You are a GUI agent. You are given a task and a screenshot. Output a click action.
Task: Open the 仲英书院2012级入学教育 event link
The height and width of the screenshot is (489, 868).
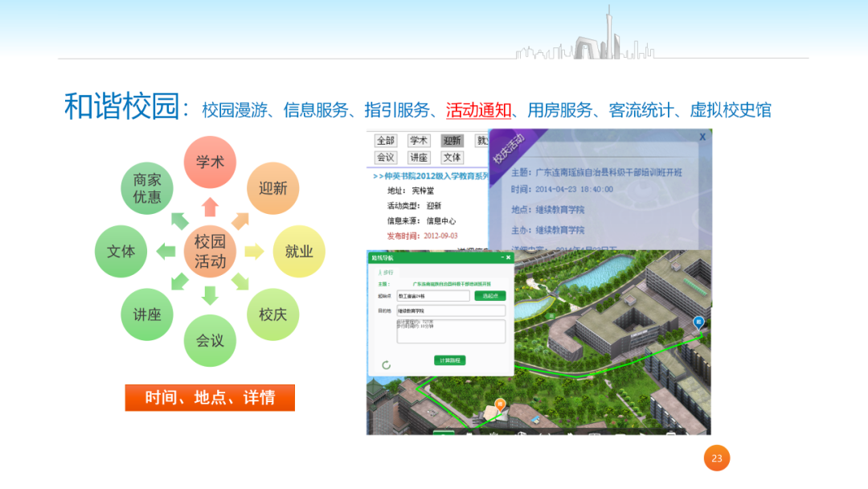tap(431, 176)
